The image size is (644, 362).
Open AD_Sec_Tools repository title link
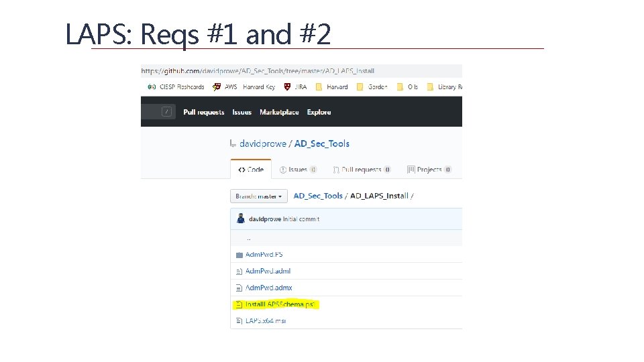(322, 143)
